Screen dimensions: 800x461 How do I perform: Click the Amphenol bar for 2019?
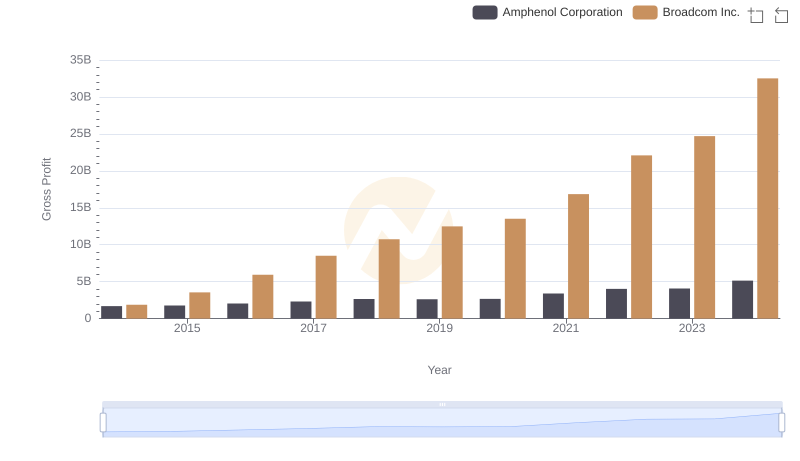pos(427,309)
